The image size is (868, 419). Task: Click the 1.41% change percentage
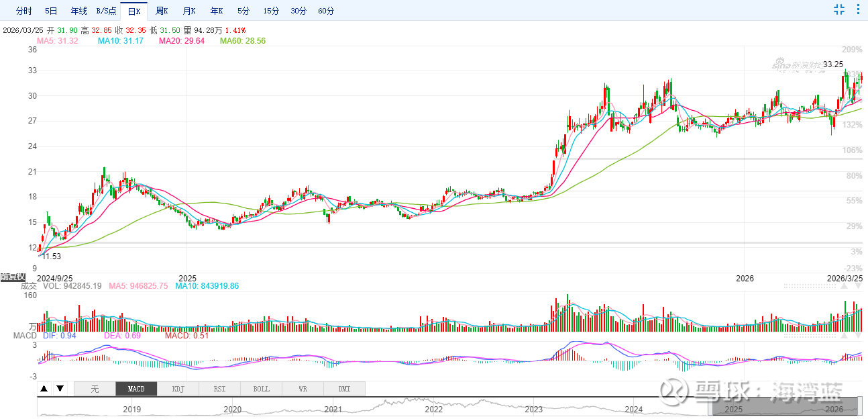pyautogui.click(x=235, y=30)
